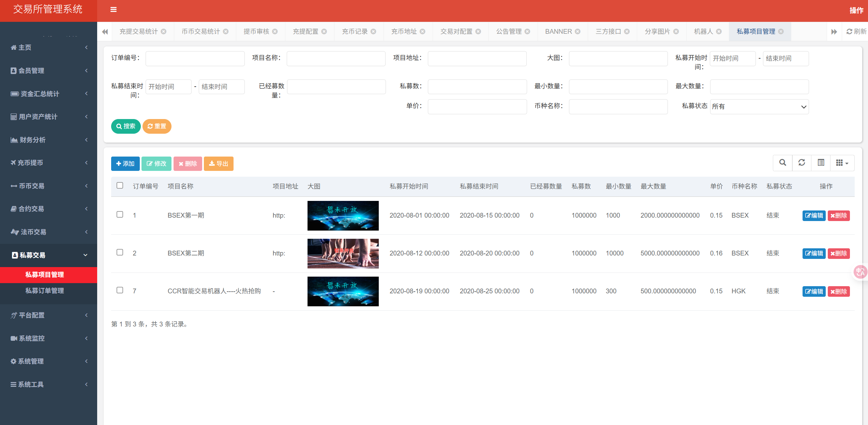Image resolution: width=868 pixels, height=425 pixels.
Task: Expand the 平台配置 sidebar menu
Action: (48, 315)
